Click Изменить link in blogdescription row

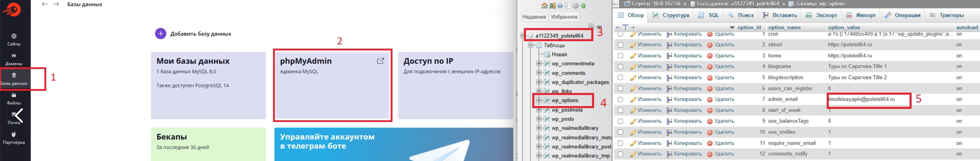[649, 78]
